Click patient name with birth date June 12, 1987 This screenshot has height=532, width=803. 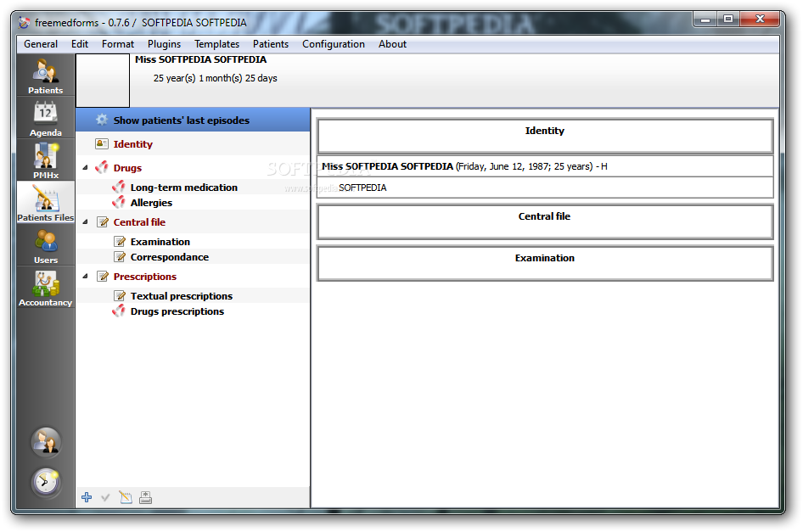pyautogui.click(x=545, y=166)
